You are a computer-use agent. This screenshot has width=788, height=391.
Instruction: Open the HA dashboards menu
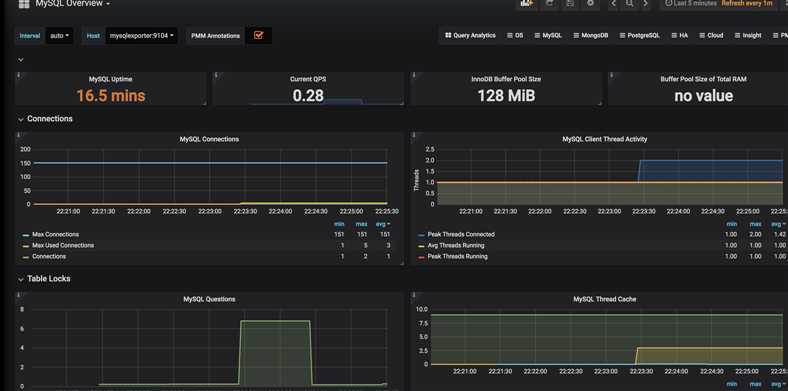pos(679,36)
